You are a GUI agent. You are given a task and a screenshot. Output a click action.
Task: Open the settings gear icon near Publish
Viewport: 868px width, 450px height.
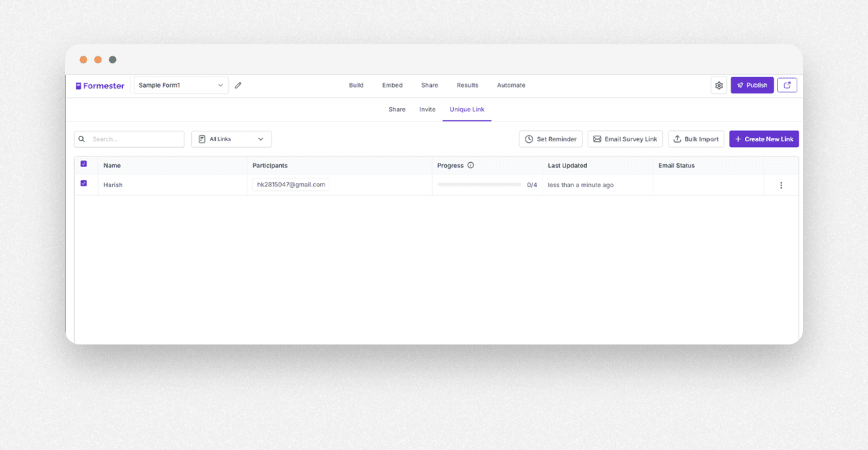(719, 85)
